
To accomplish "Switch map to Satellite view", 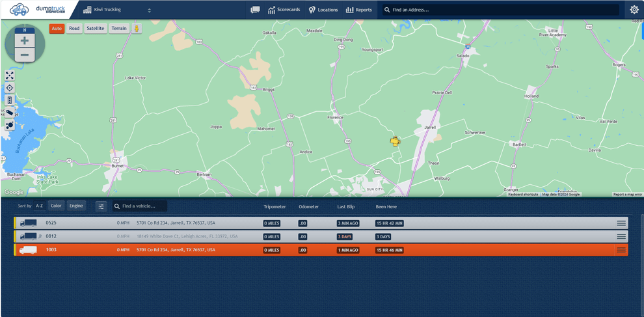I will [96, 29].
